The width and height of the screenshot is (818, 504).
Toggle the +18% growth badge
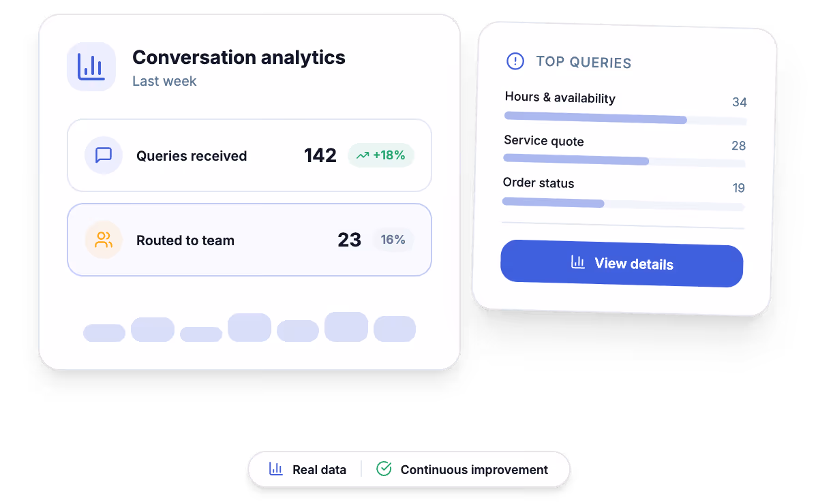[x=380, y=155]
